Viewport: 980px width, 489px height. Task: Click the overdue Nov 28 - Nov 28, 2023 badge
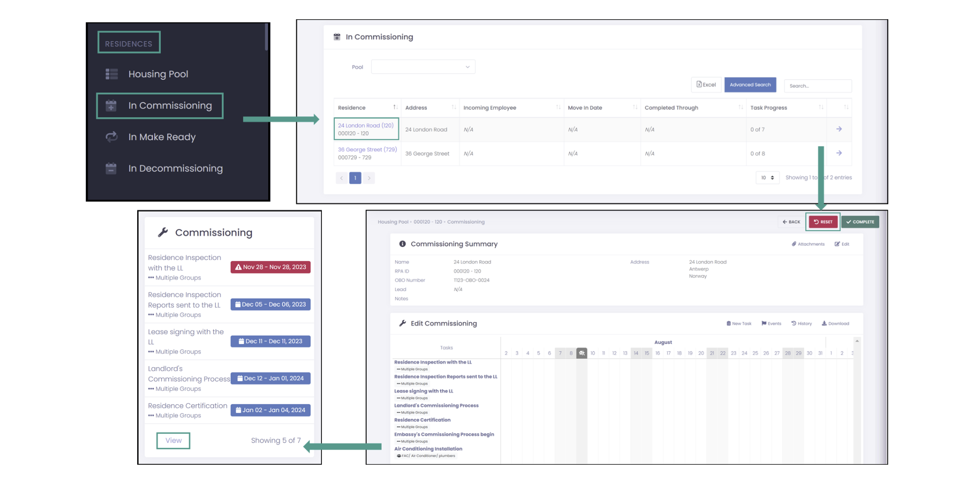point(270,267)
